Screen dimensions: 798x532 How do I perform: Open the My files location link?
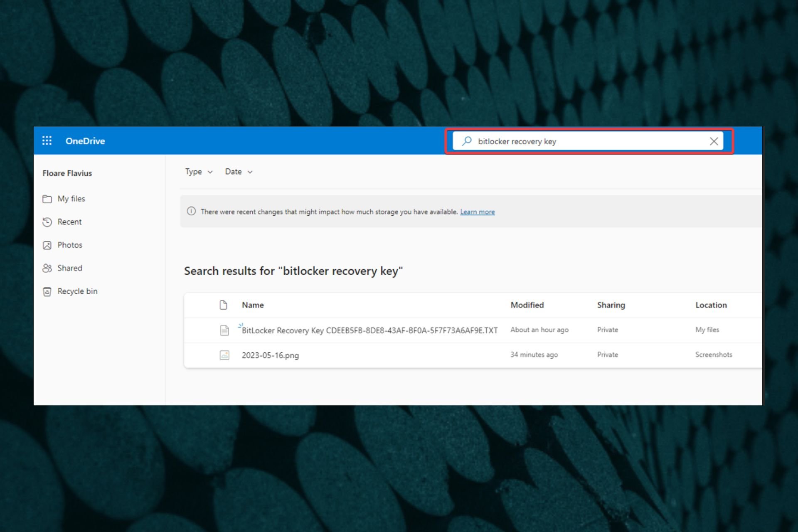[x=707, y=330]
